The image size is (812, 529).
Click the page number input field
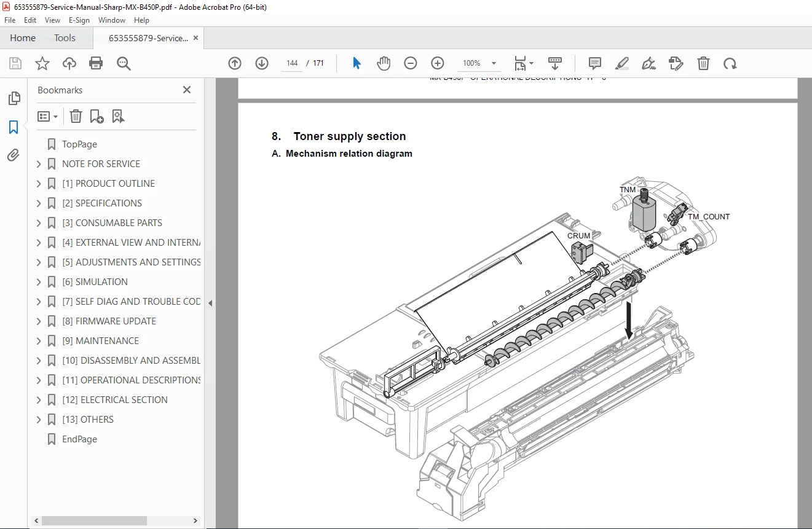tap(292, 63)
